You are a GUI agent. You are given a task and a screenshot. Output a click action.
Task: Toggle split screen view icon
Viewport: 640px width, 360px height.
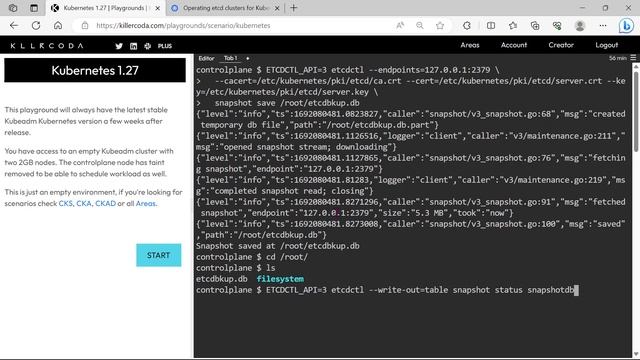(x=491, y=25)
